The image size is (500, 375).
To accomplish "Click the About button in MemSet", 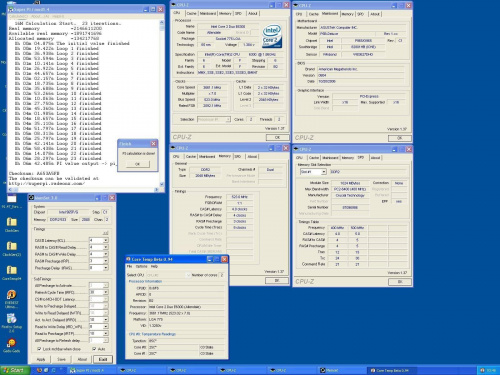I will pyautogui.click(x=82, y=359).
